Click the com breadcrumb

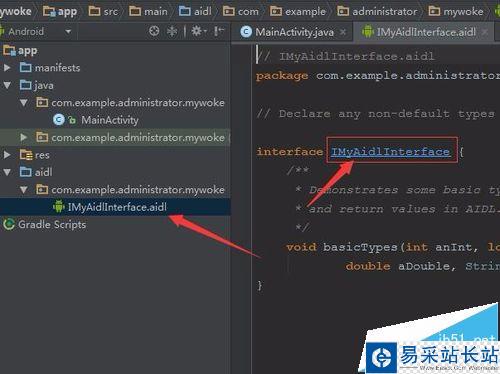(241, 12)
